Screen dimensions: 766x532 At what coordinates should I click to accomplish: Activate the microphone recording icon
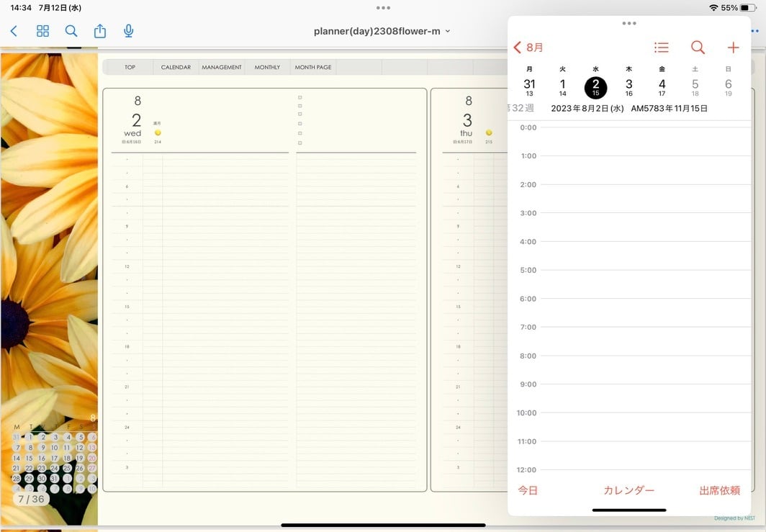pyautogui.click(x=129, y=31)
